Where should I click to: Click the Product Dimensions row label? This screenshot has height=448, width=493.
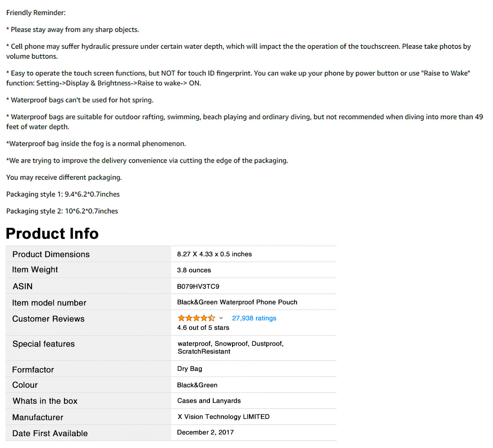pos(51,254)
